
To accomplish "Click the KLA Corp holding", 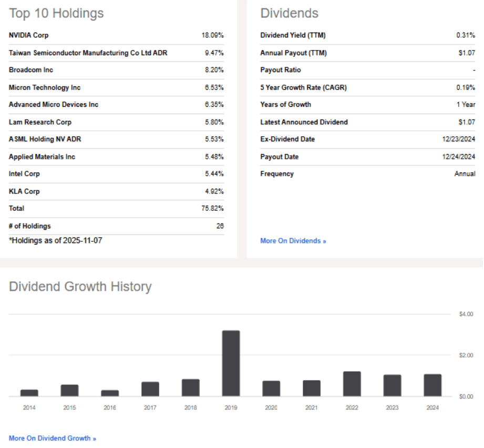I will [x=24, y=191].
